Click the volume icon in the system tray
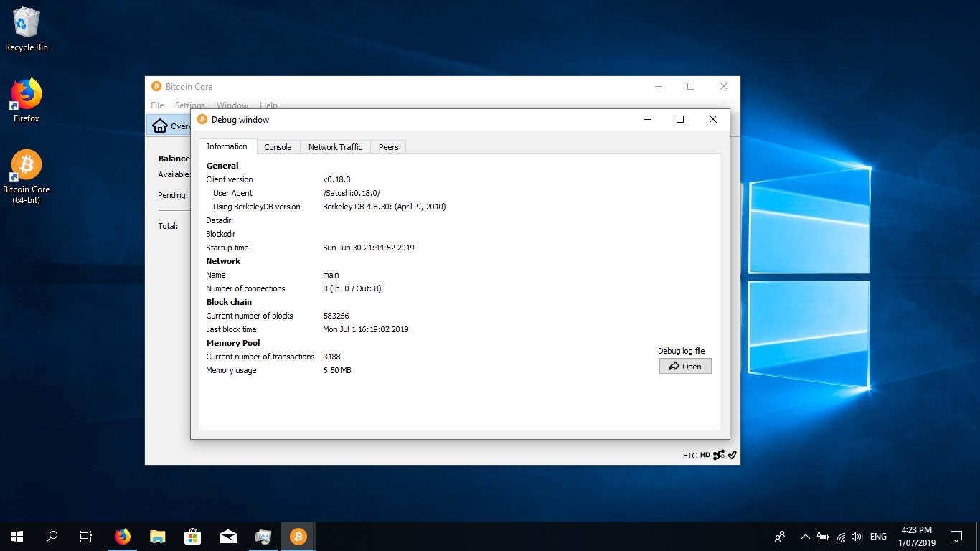 (x=857, y=536)
